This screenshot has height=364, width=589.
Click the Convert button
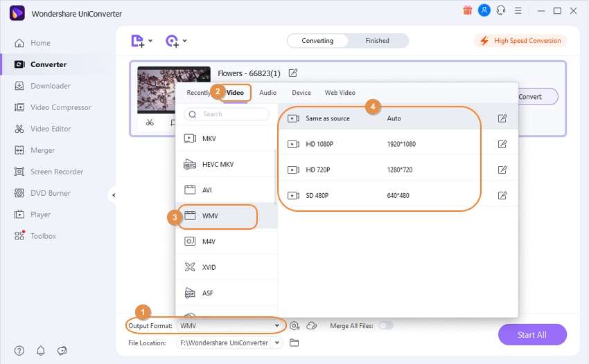pyautogui.click(x=538, y=97)
